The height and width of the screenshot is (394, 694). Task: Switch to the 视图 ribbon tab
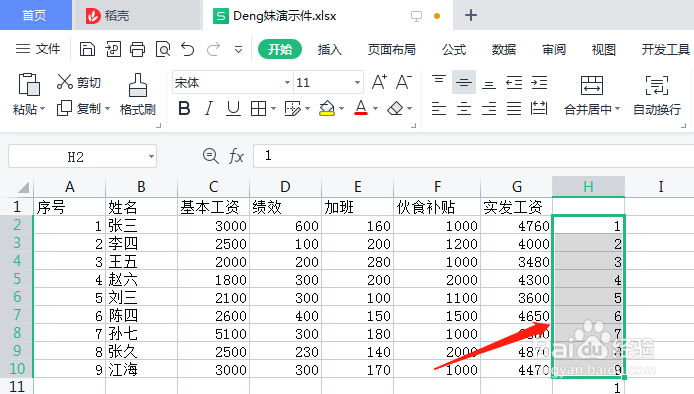click(604, 50)
